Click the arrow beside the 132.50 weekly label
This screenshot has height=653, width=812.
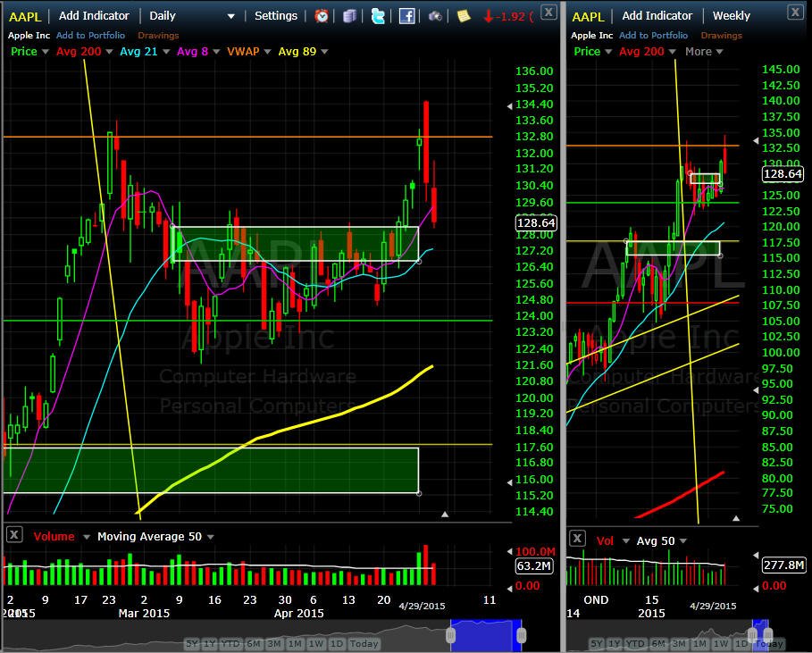pyautogui.click(x=756, y=141)
